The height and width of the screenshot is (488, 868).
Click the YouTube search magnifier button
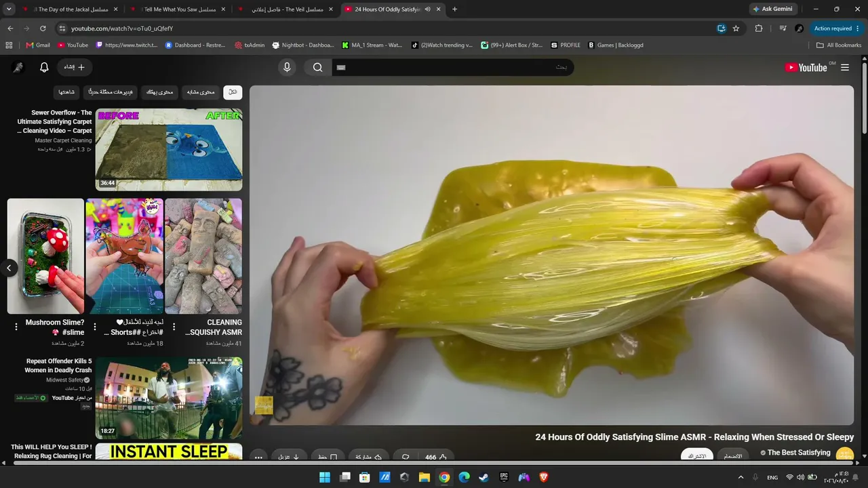(317, 67)
